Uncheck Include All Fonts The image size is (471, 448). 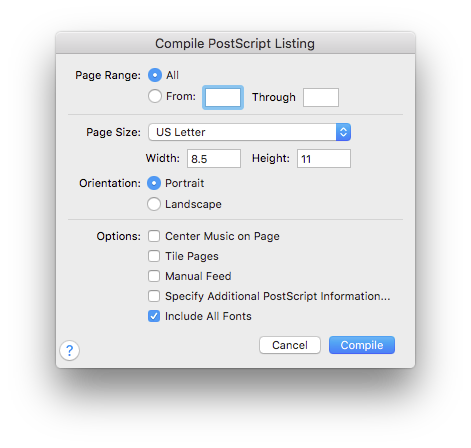(154, 316)
